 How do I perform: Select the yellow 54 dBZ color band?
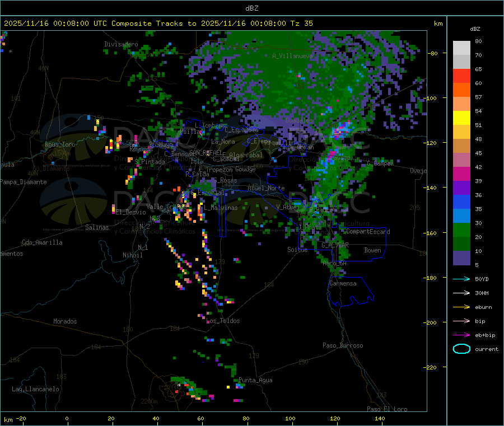click(461, 118)
